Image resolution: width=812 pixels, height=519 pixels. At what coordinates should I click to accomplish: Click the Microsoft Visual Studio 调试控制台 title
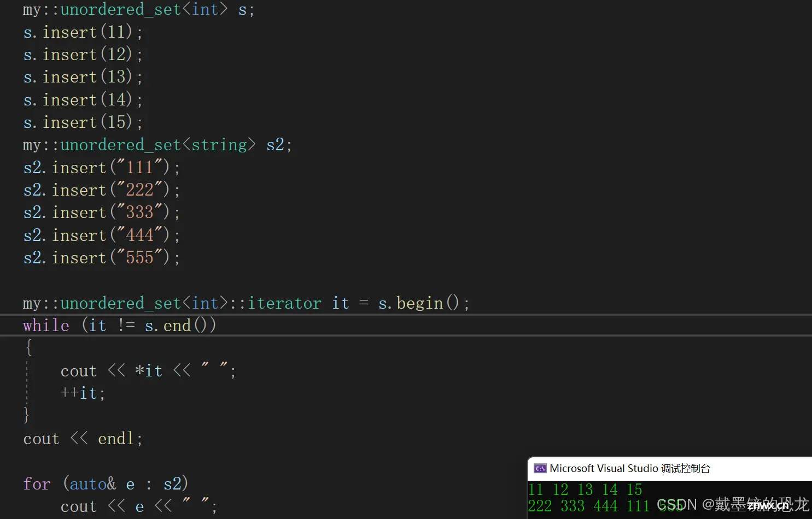(629, 468)
